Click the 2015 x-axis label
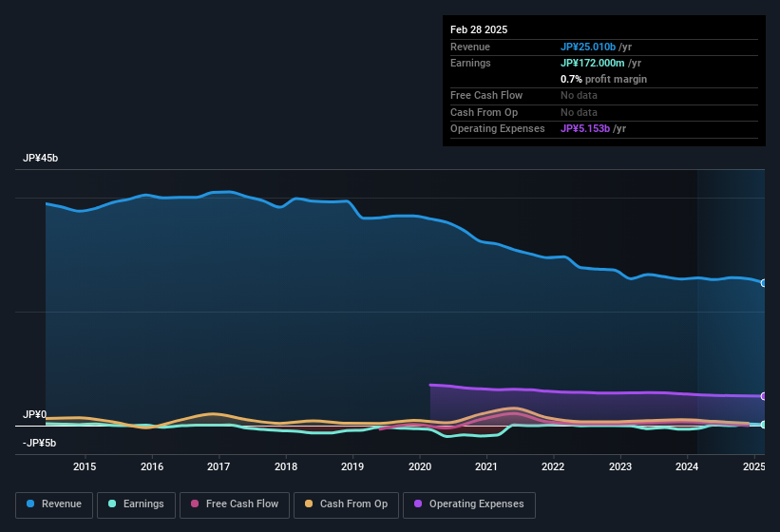Image resolution: width=780 pixels, height=532 pixels. tap(85, 466)
